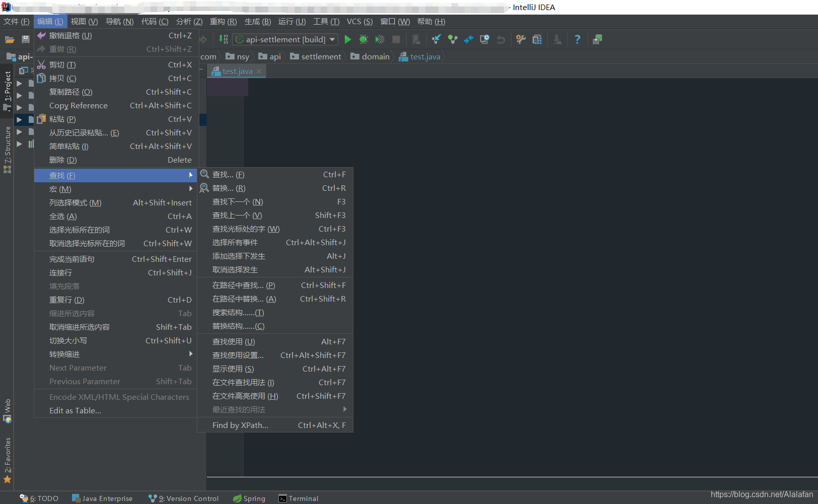Click the green Run button
The image size is (818, 504).
pos(347,39)
